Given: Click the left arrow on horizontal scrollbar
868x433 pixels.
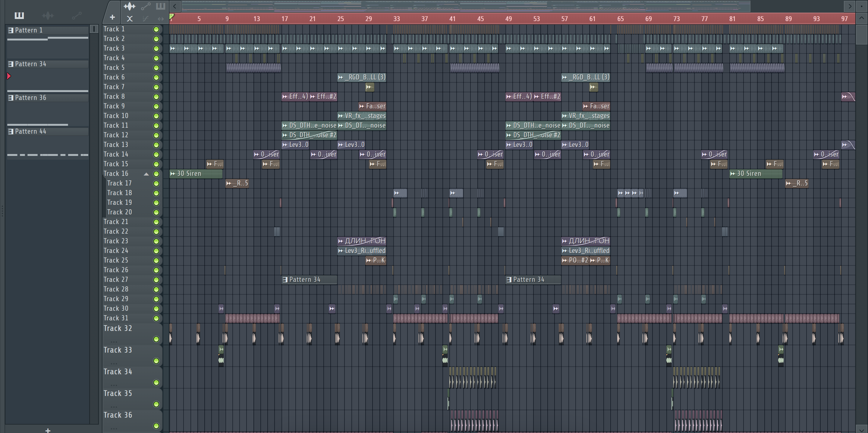Looking at the screenshot, I should (x=175, y=6).
